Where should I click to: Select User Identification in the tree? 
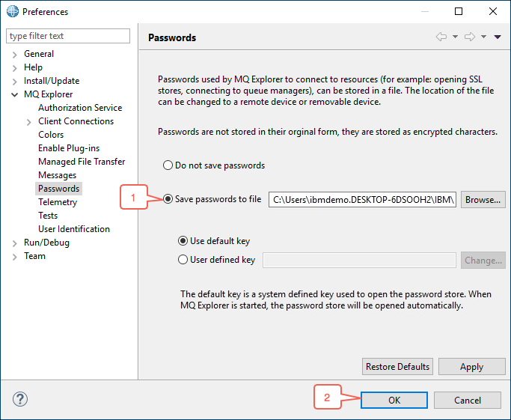(x=74, y=229)
